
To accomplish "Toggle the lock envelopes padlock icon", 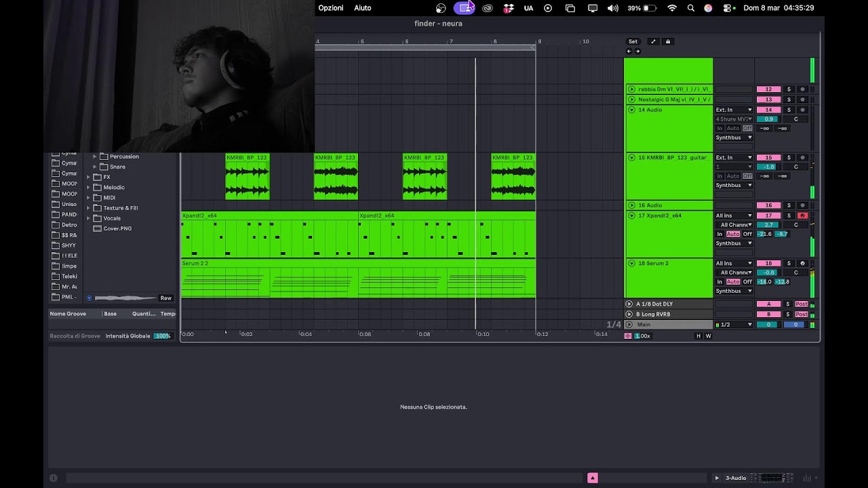I will pyautogui.click(x=668, y=41).
